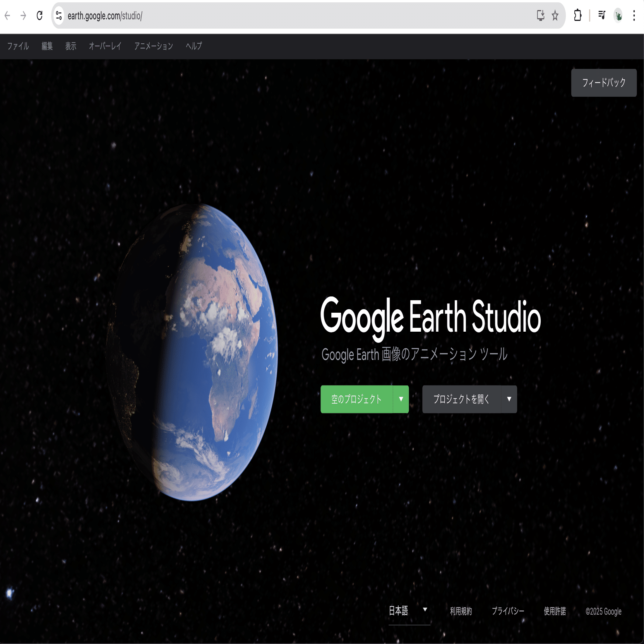Go forward with the browser forward arrow
This screenshot has height=644, width=644.
23,15
